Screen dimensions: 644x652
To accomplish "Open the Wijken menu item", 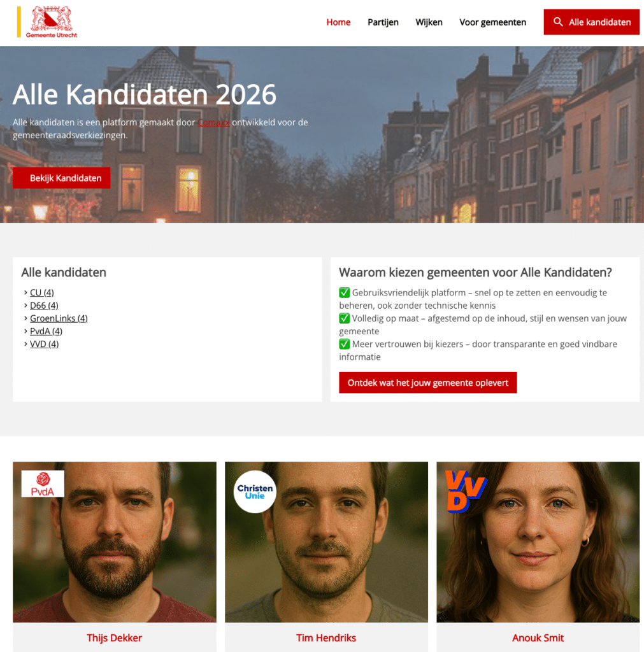I will pos(429,22).
